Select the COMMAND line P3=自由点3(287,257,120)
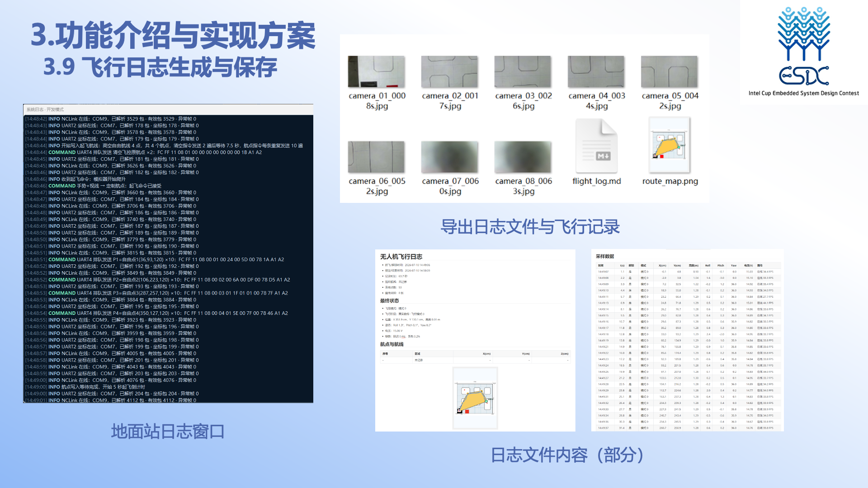 click(157, 293)
